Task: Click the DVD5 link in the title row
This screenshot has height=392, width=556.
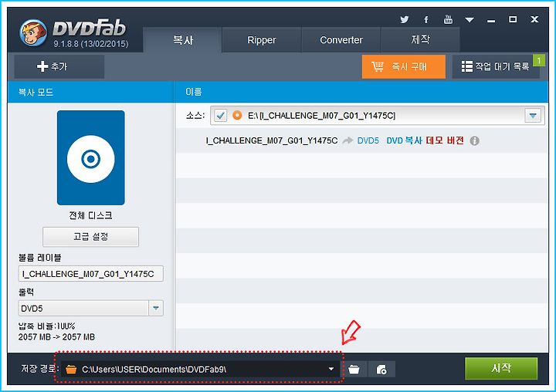Action: (368, 140)
